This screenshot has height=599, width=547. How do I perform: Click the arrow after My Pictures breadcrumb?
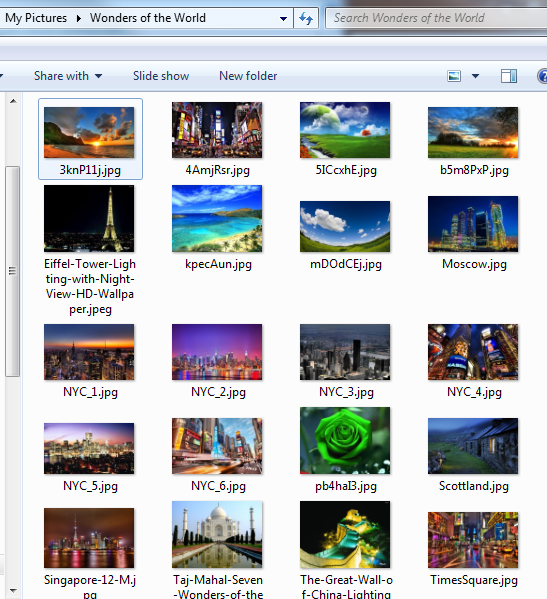pyautogui.click(x=78, y=18)
